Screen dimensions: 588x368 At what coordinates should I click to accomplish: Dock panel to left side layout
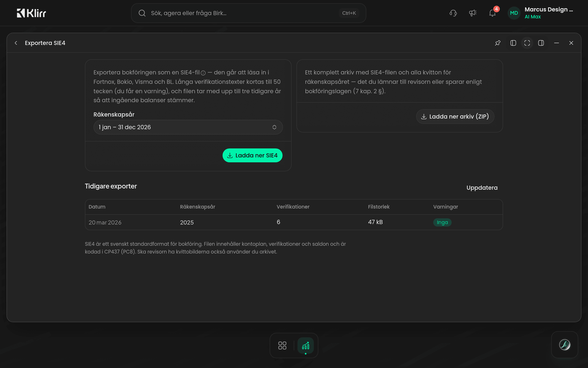pos(513,43)
